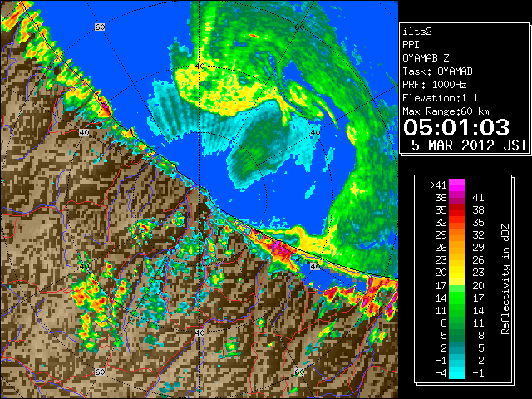
Task: Click the "PRF: 1000Hz" value
Action: pyautogui.click(x=435, y=85)
